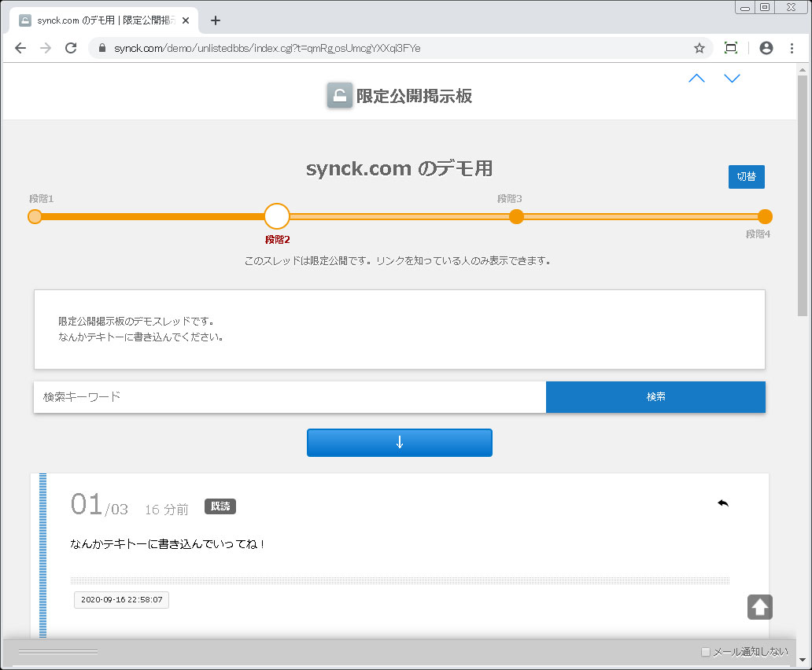The height and width of the screenshot is (670, 812).
Task: Click the 限定公開掲示板のデモスレッドです description text
Action: point(136,322)
